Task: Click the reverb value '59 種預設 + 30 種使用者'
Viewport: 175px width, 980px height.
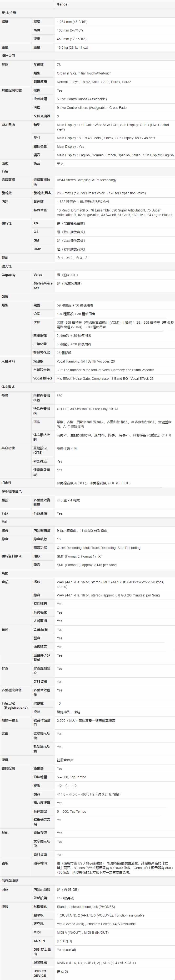Action: [75, 305]
